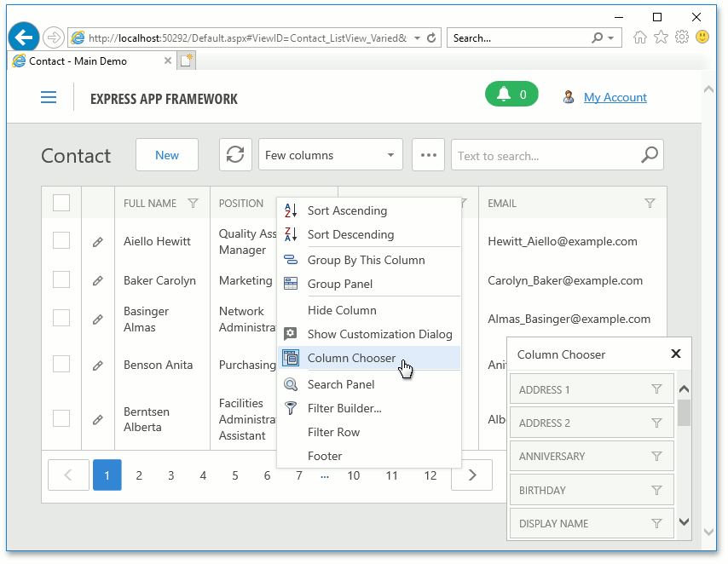Open browser Tools gear icon
The height and width of the screenshot is (564, 728).
tap(682, 37)
